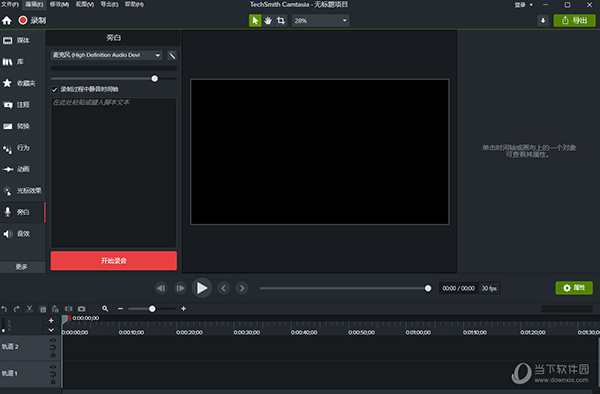
Task: Click the download arrow icon near Export
Action: point(543,21)
